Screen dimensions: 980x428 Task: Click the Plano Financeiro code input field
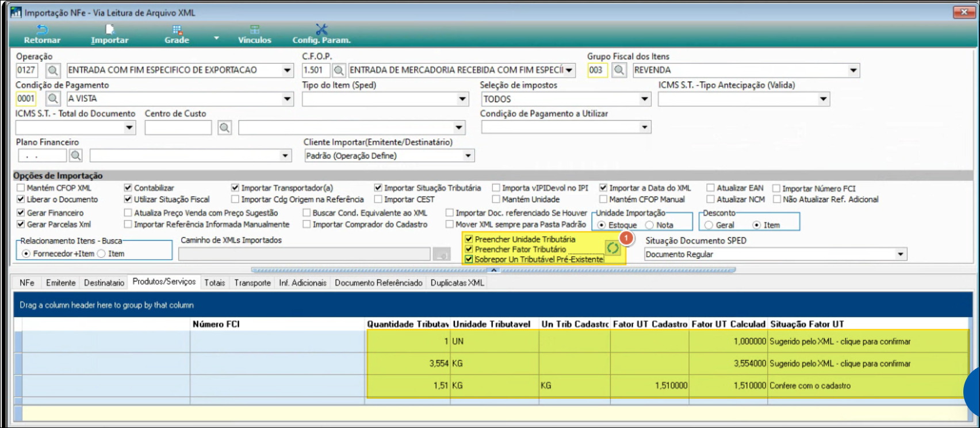[x=42, y=156]
